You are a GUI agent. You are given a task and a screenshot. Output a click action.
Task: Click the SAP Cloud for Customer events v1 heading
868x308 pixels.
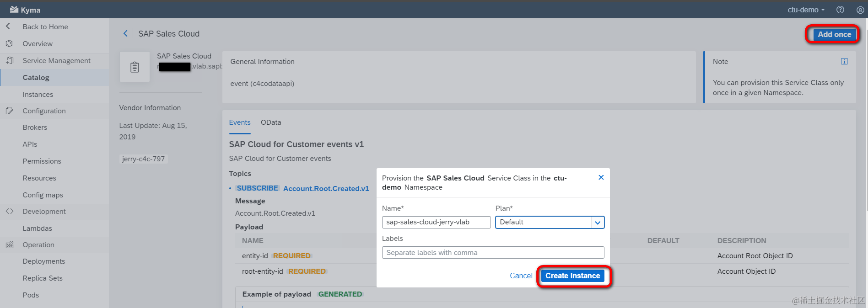(297, 144)
